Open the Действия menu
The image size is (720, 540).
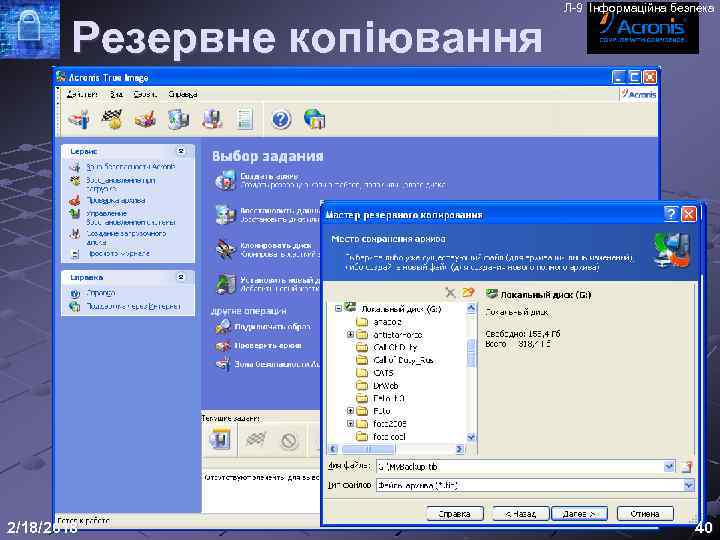coord(82,94)
